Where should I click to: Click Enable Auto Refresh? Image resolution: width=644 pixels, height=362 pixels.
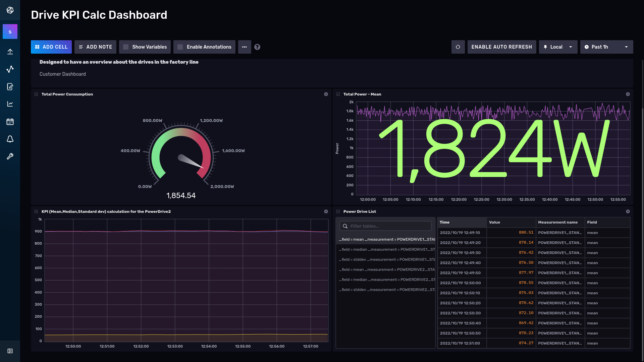(501, 47)
